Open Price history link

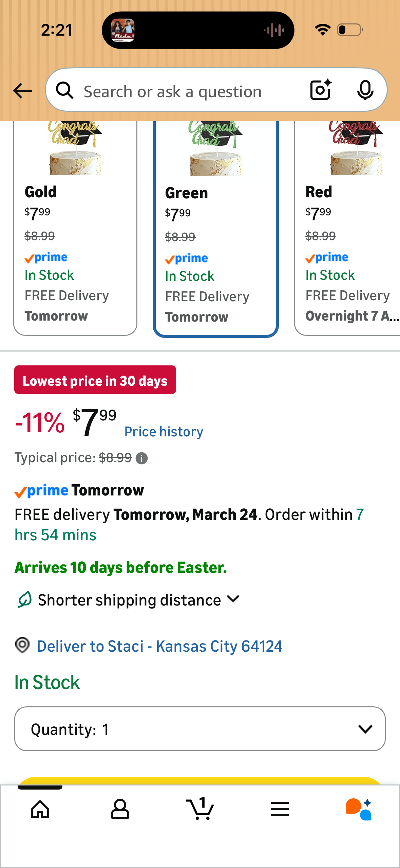pyautogui.click(x=164, y=432)
